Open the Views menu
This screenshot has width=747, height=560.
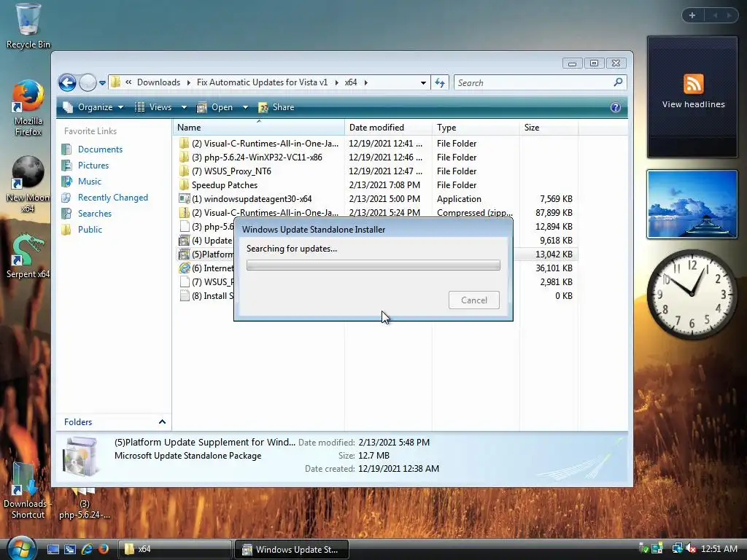click(155, 107)
